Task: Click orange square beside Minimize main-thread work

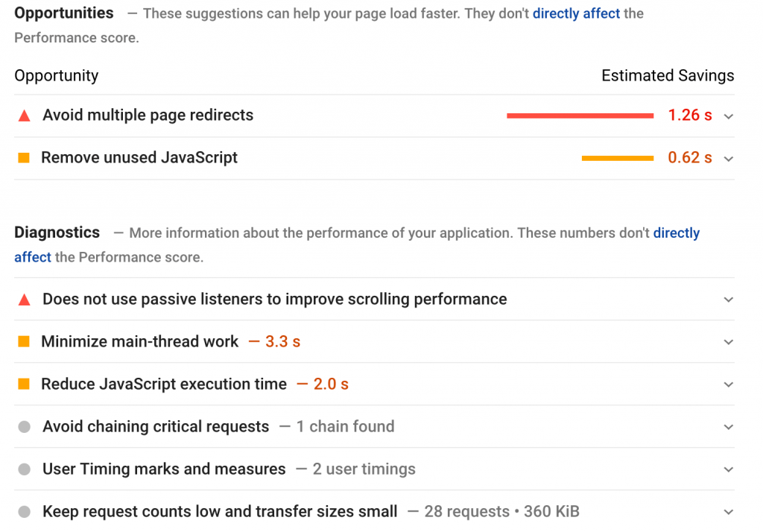Action: point(24,342)
